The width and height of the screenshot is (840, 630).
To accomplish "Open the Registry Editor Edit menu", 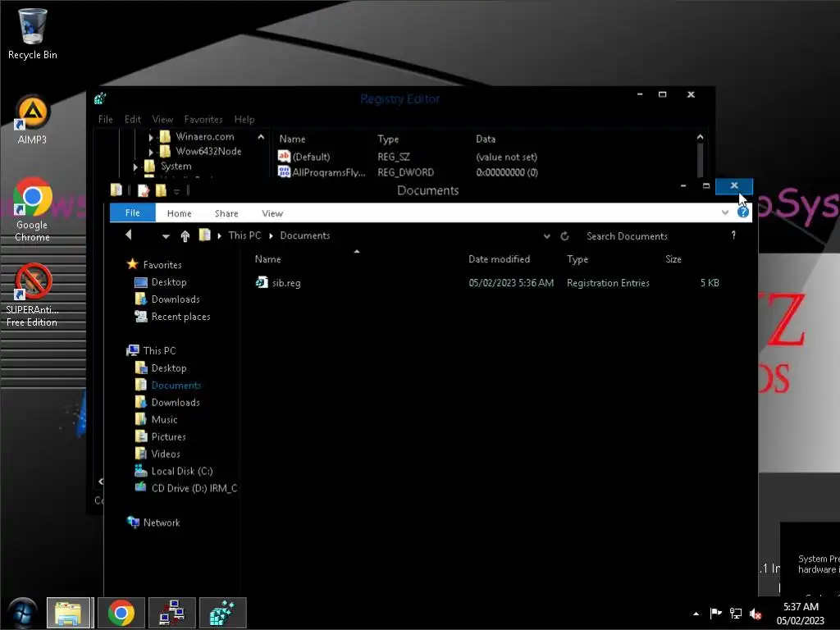I will (x=132, y=120).
